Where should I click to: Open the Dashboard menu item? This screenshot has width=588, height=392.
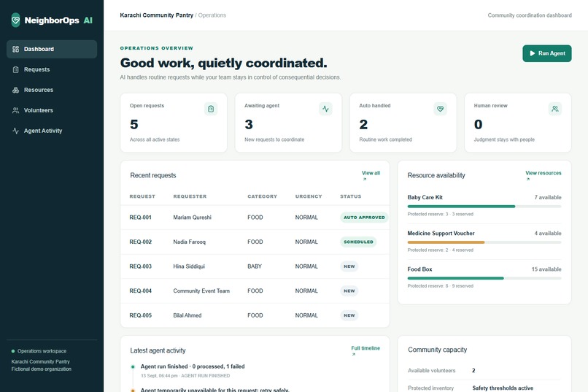click(x=52, y=49)
